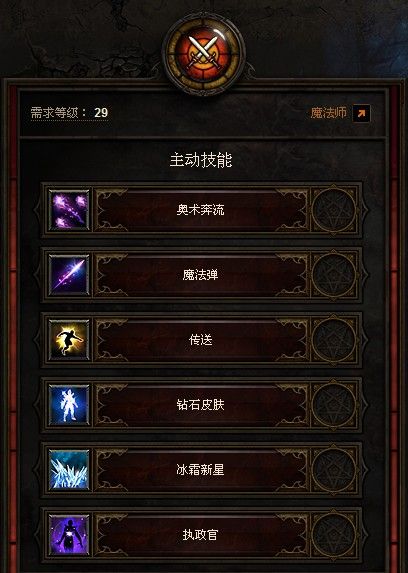Open the arrow icon beside 魔法师

(361, 113)
